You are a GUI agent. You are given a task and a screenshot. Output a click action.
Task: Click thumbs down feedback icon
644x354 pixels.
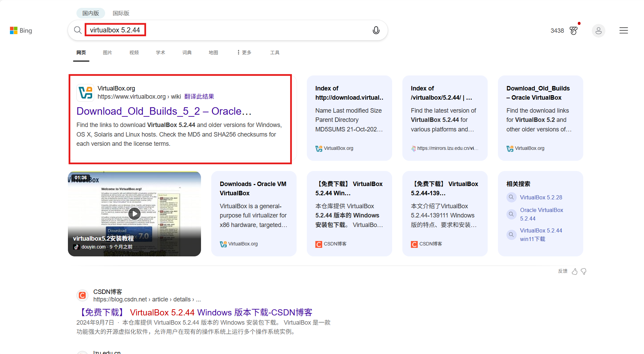tap(584, 271)
